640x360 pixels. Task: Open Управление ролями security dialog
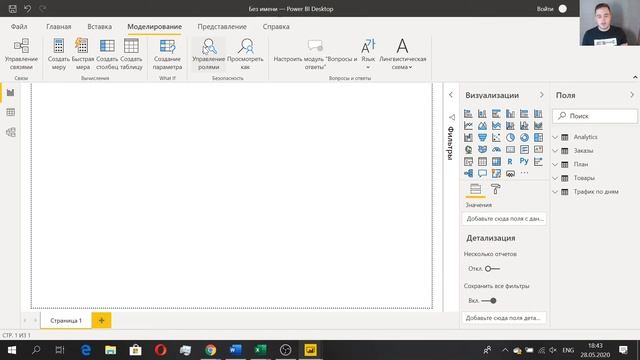pyautogui.click(x=209, y=54)
